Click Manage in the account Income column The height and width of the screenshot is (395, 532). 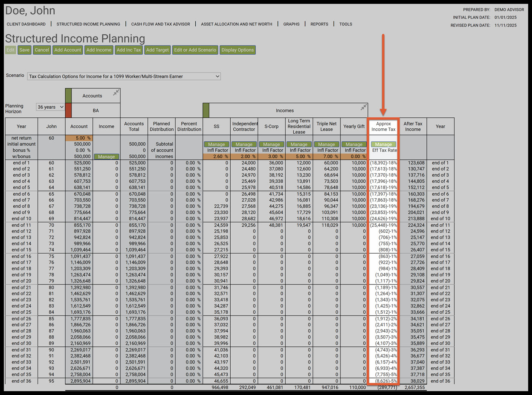coord(106,156)
